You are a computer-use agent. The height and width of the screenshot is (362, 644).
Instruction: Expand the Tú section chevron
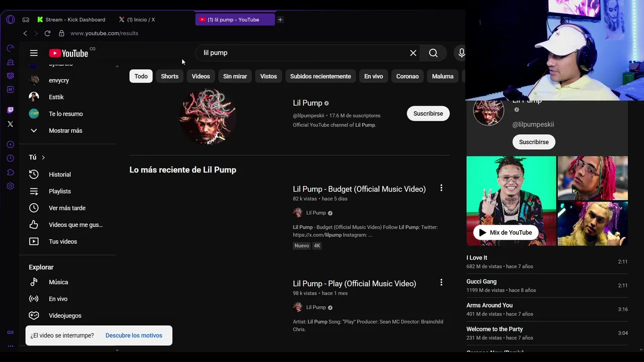[43, 157]
